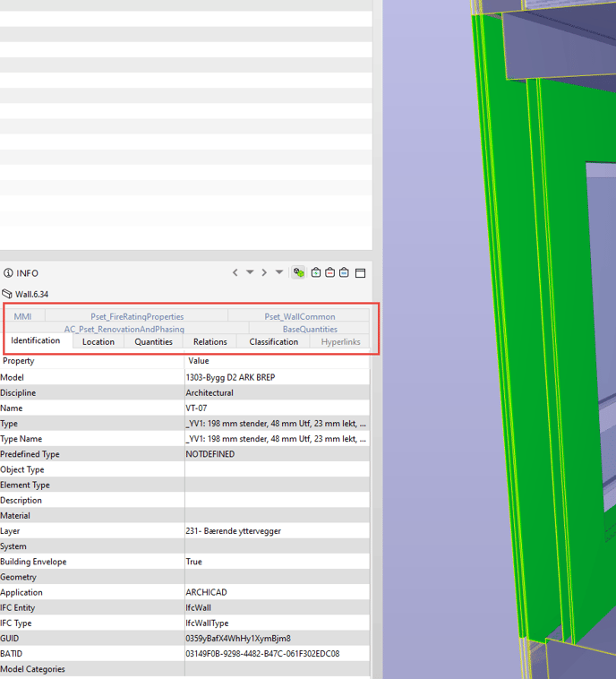Go forward to next component in INFO

coord(264,272)
